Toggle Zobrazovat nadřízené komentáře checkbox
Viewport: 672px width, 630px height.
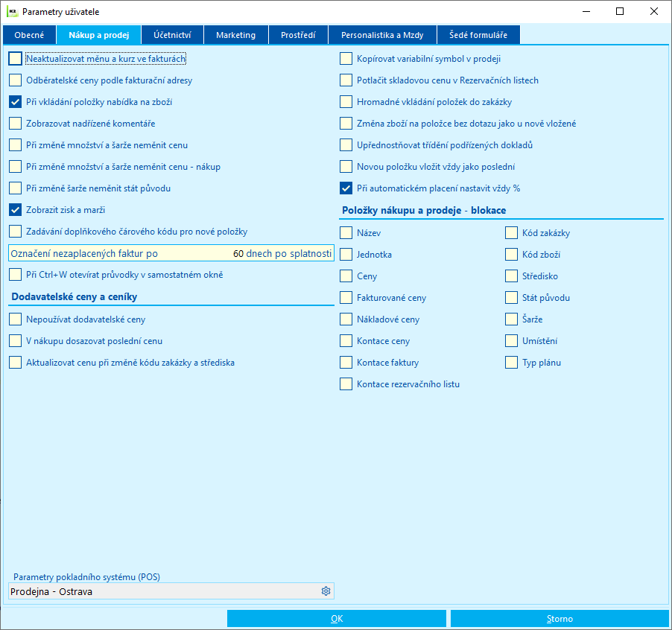click(x=16, y=124)
